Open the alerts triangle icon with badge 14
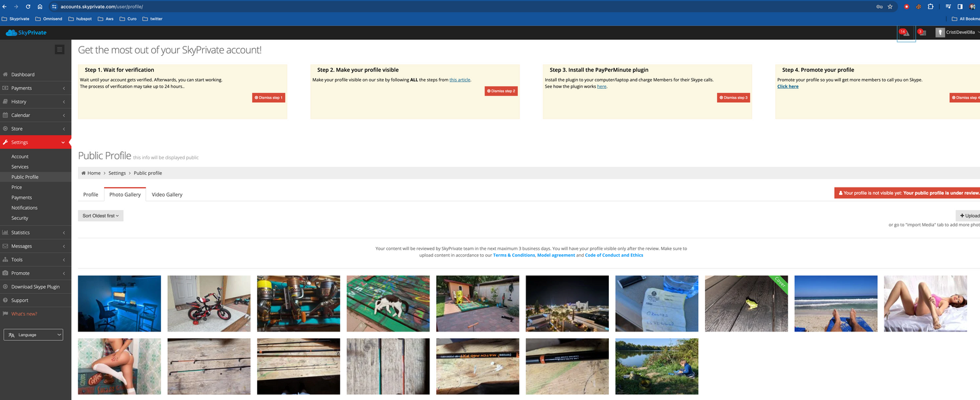Image resolution: width=980 pixels, height=400 pixels. [x=905, y=32]
